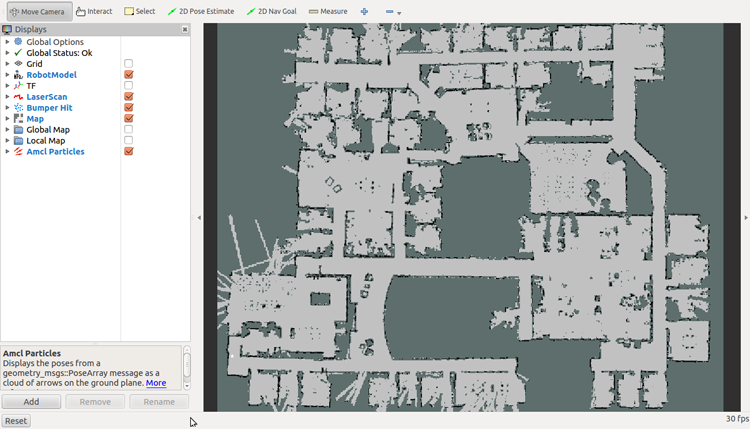The image size is (750, 429).
Task: Click the Add display button
Action: click(x=31, y=401)
